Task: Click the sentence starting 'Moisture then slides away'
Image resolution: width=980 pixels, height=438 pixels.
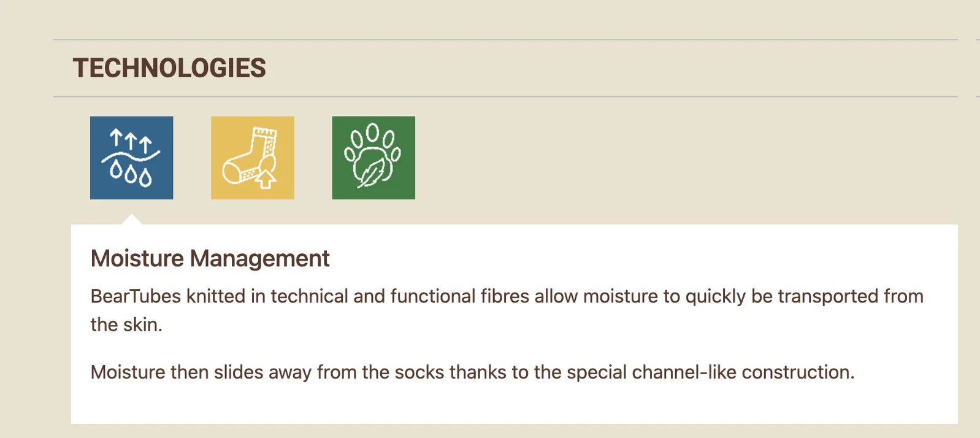Action: 472,372
